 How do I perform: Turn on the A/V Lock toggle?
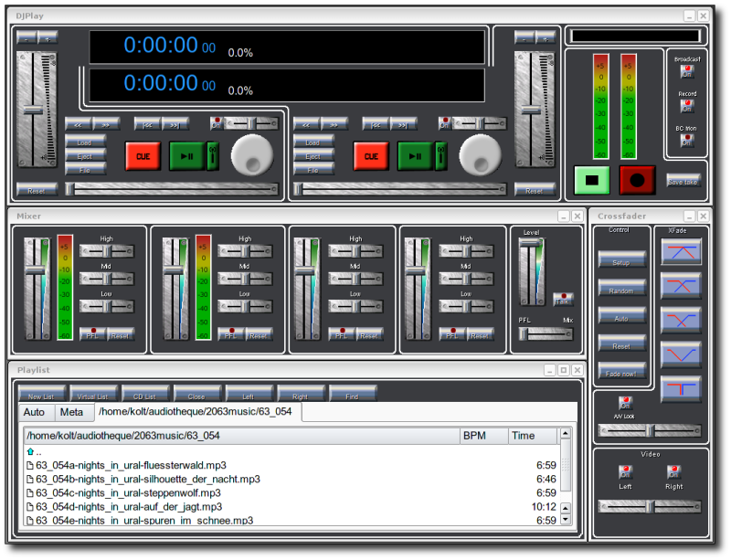(625, 403)
